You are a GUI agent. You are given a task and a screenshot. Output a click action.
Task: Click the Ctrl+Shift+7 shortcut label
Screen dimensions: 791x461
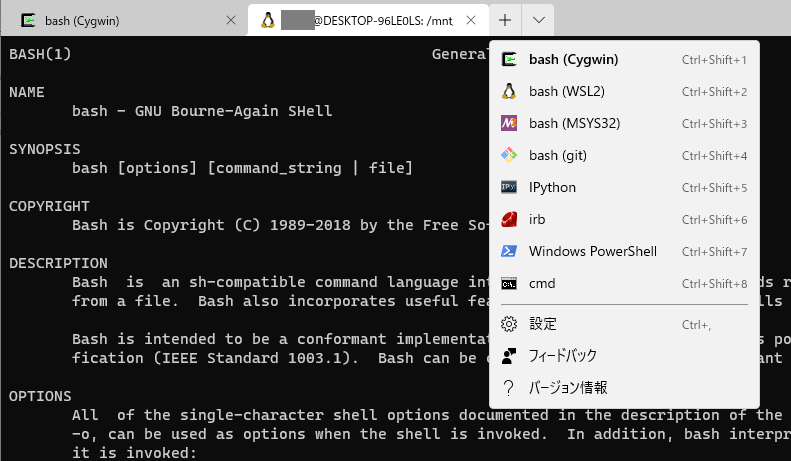coord(714,252)
